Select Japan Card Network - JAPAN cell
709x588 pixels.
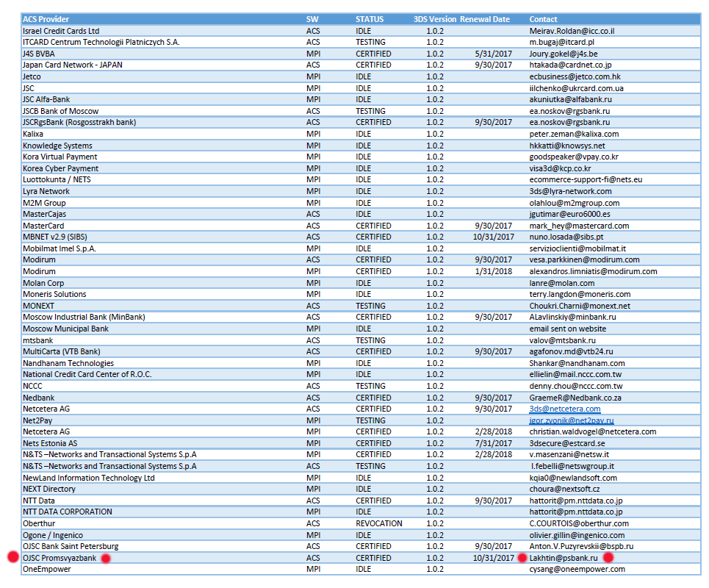point(72,65)
